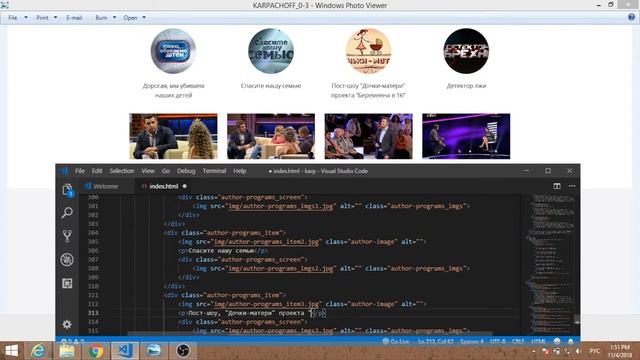This screenshot has height=360, width=640.
Task: Change the HTML language mode
Action: click(538, 341)
